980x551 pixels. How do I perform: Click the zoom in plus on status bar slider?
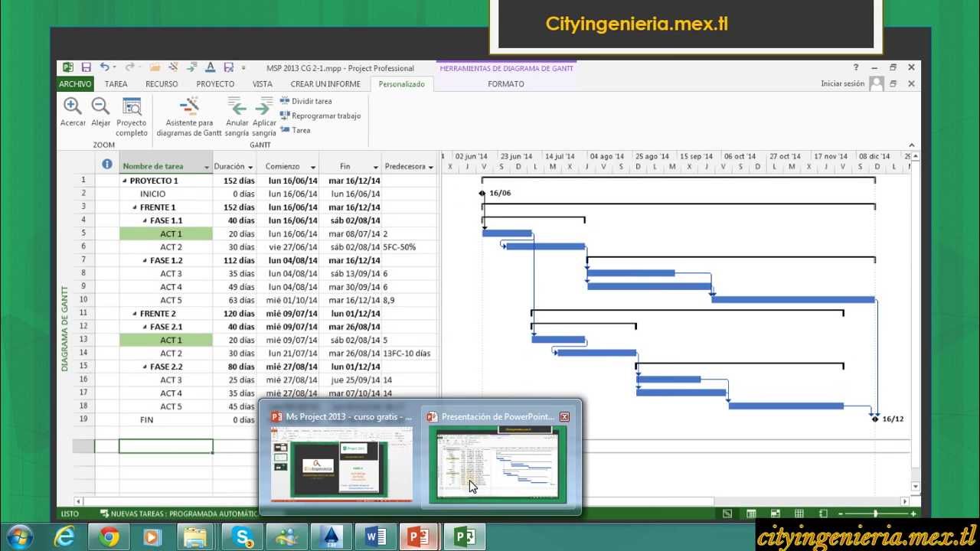(x=912, y=514)
